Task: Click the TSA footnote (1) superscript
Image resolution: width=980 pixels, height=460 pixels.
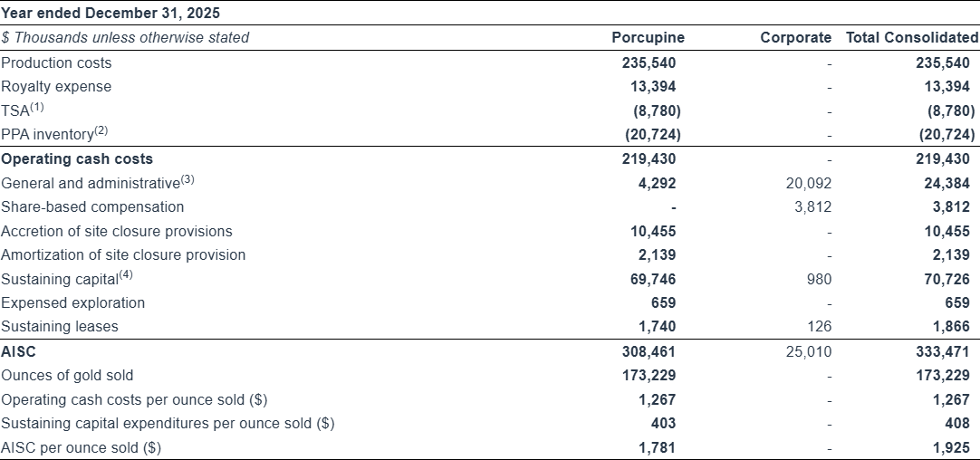Action: (36, 107)
